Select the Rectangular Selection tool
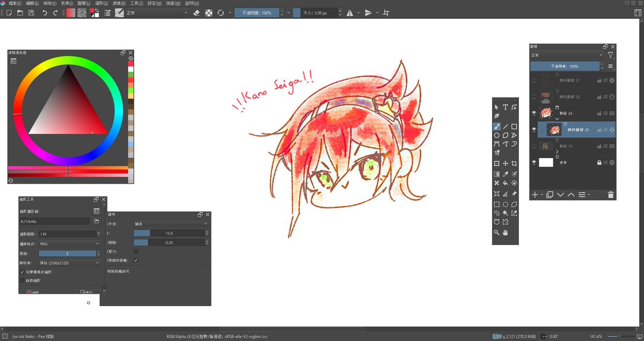The width and height of the screenshot is (644, 341). 496,204
